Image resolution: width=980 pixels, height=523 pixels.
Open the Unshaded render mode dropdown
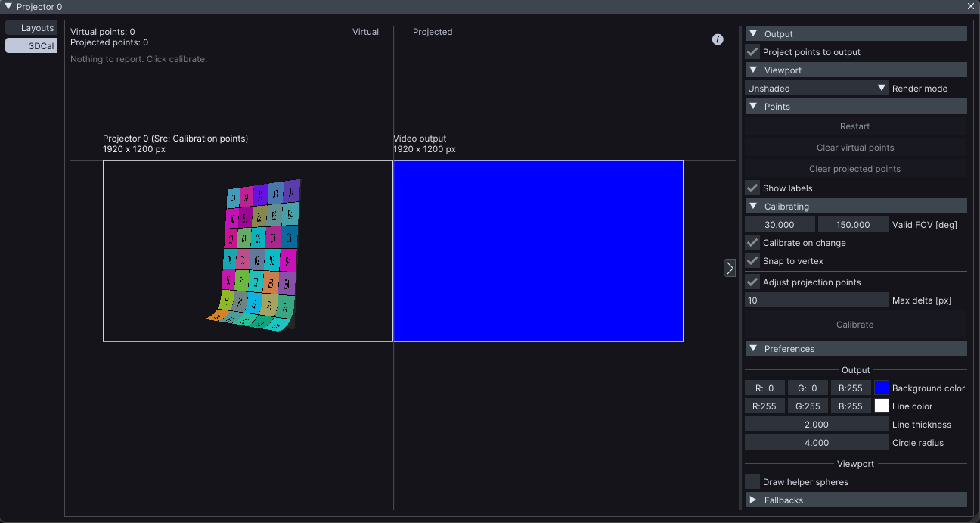click(817, 89)
